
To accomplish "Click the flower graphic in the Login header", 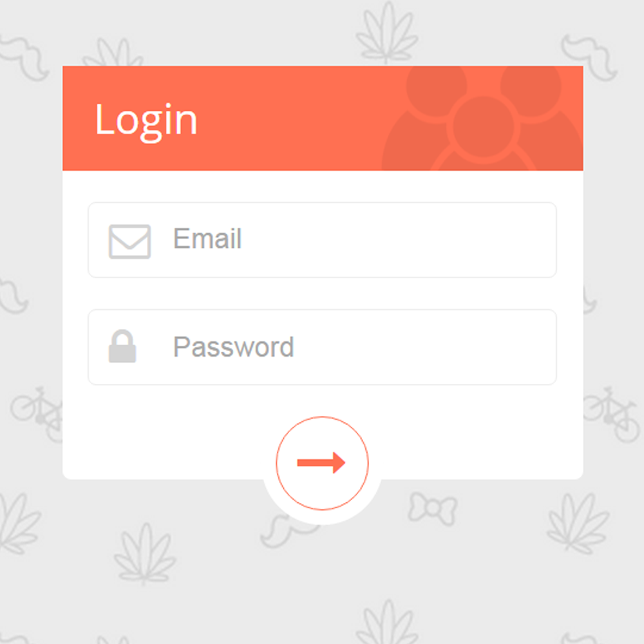I will coord(482,118).
